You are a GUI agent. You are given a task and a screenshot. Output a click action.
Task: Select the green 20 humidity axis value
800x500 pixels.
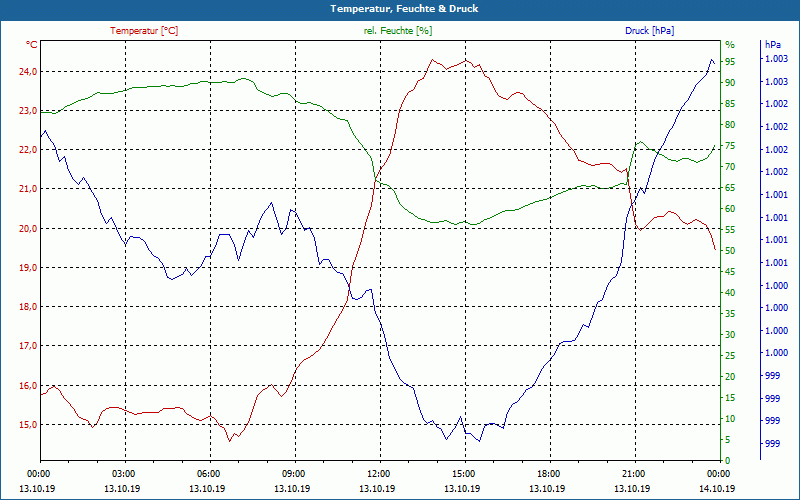point(730,377)
